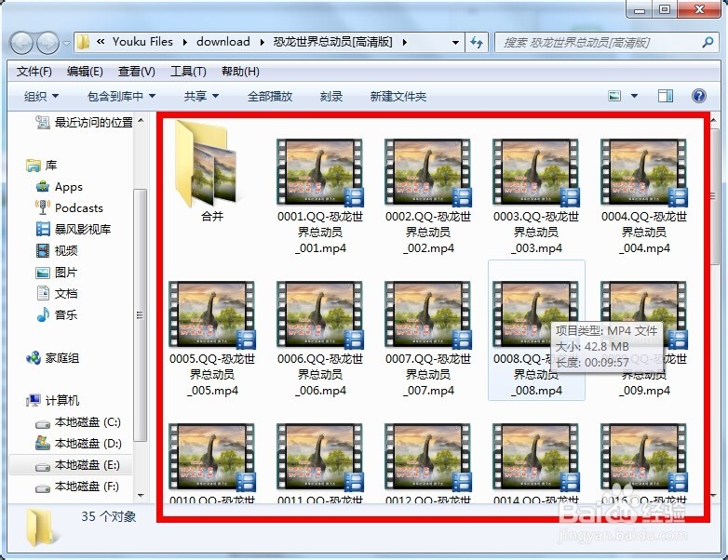
Task: Select the video thumbnail labeled 0011
Action: 320,457
